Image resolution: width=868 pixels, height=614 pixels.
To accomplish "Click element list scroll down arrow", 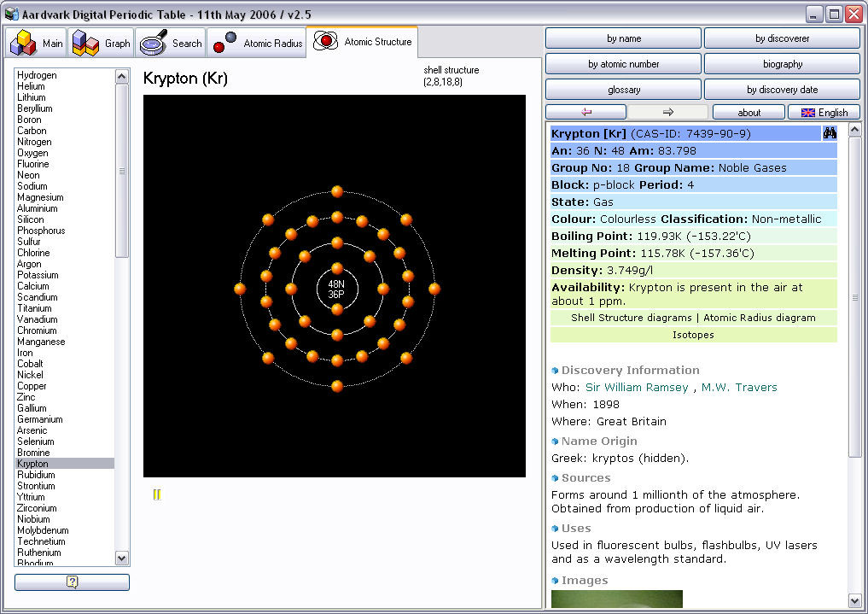I will [122, 558].
